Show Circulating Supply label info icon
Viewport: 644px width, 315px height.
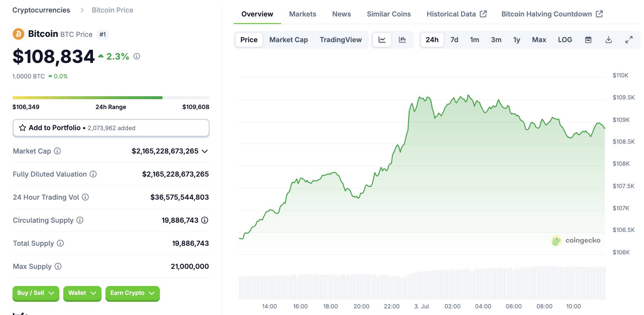80,220
